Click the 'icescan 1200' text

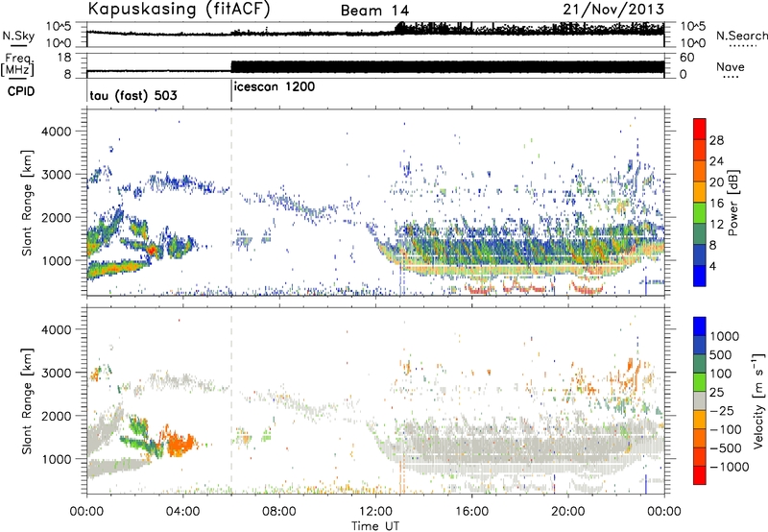[x=275, y=87]
